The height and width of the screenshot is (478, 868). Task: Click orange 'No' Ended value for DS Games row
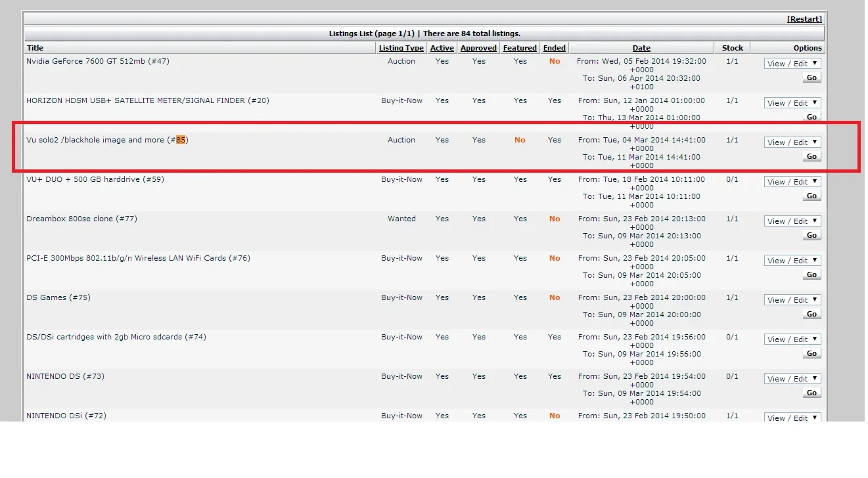pos(555,297)
